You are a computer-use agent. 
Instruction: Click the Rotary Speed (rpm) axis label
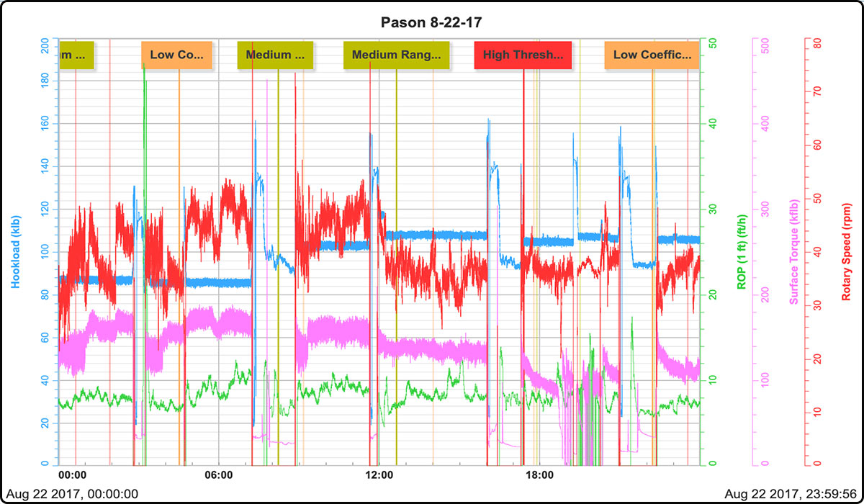click(x=847, y=252)
